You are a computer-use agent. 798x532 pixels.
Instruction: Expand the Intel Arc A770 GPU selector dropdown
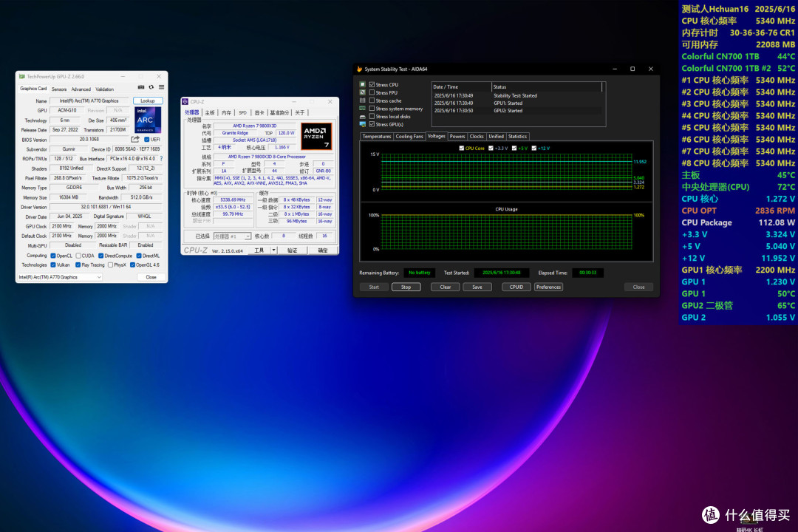coord(60,277)
